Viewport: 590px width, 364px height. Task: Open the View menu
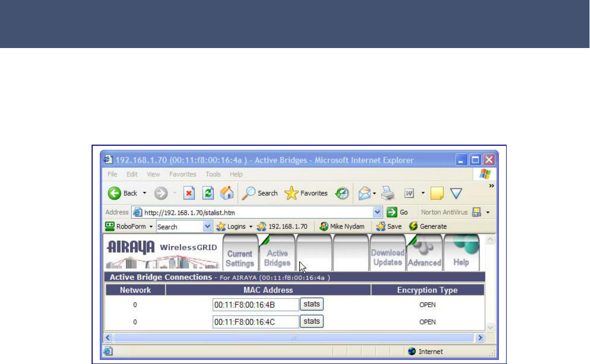tap(153, 174)
